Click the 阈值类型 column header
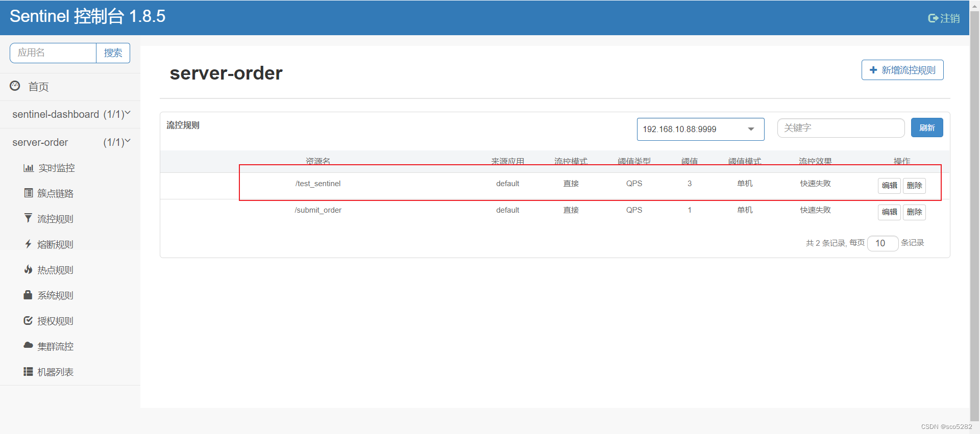 pyautogui.click(x=634, y=161)
